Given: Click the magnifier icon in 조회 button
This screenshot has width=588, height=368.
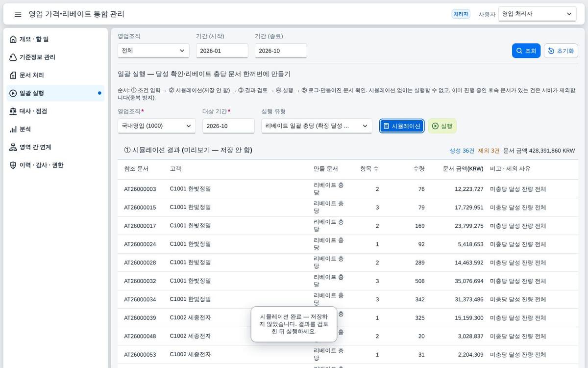Looking at the screenshot, I should [519, 51].
